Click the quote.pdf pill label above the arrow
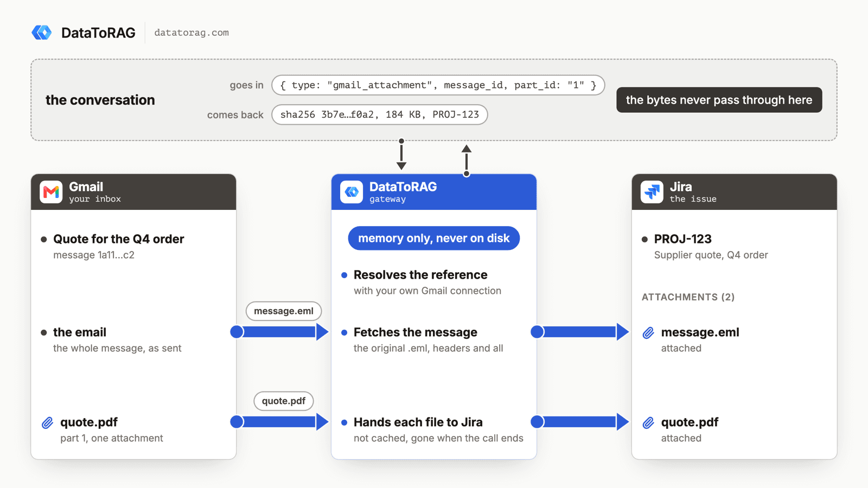The width and height of the screenshot is (868, 488). pos(284,401)
